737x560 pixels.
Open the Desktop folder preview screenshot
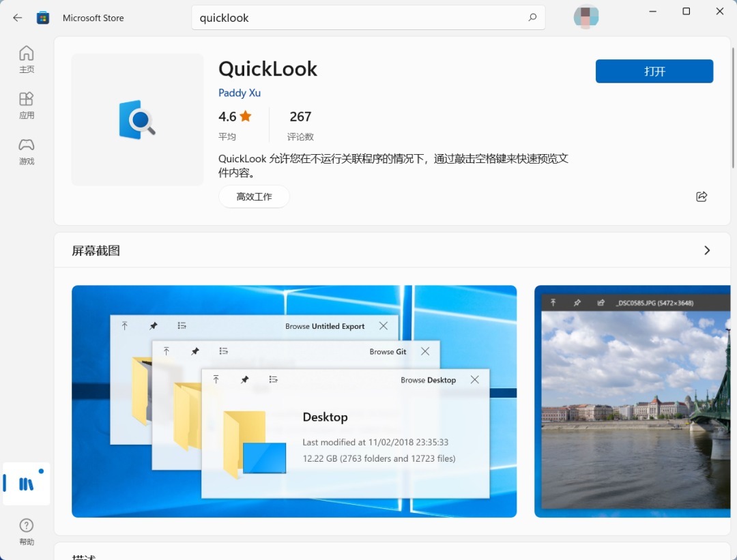(294, 401)
